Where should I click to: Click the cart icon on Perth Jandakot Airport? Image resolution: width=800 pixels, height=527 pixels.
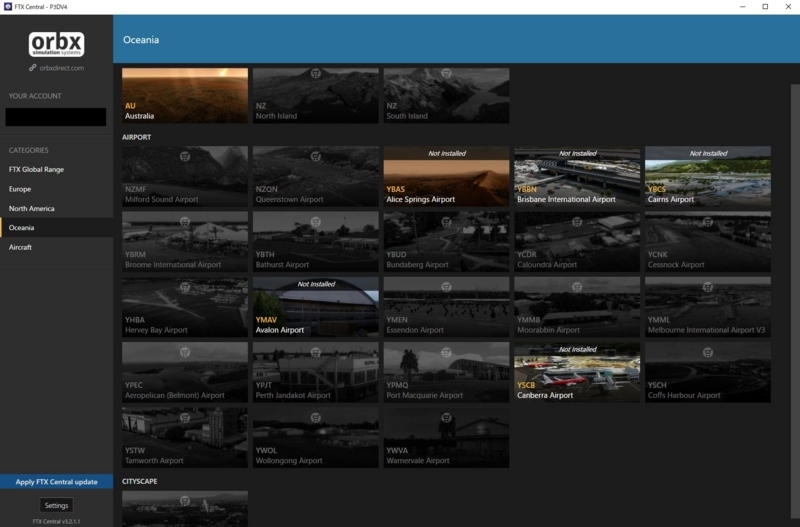tap(316, 352)
